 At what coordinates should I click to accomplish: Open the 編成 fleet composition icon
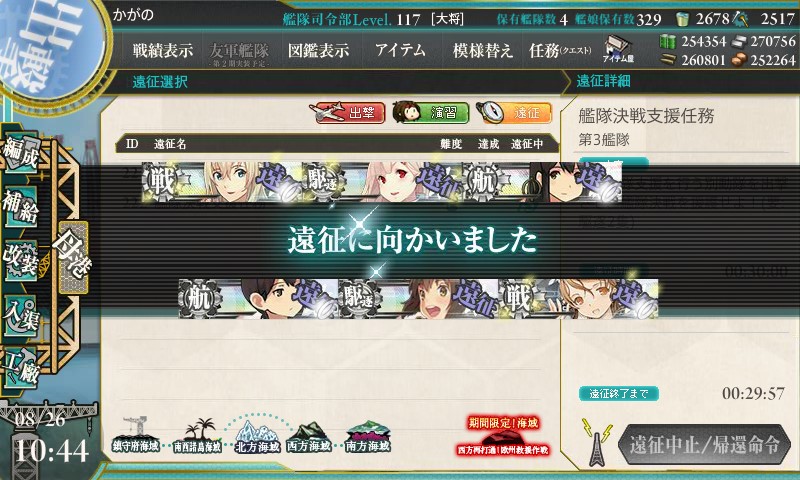coord(21,153)
